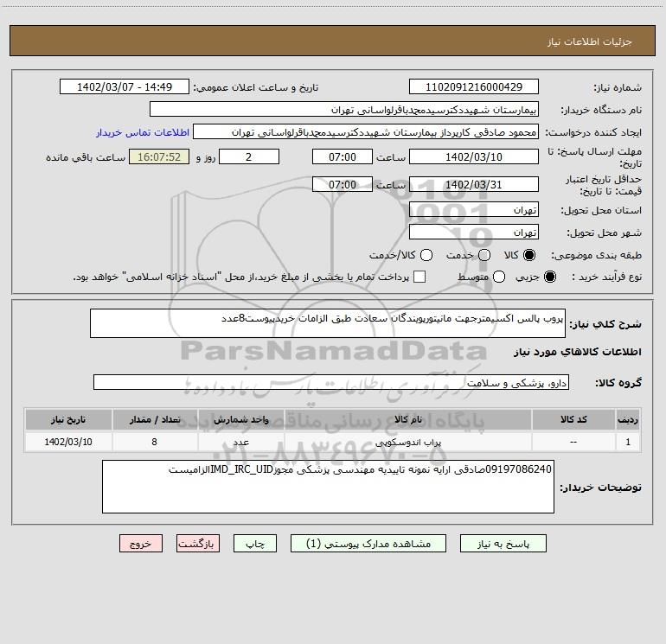Screen dimensions: 666x644
Task: Click the پاسخ به نیاز button
Action: (503, 544)
